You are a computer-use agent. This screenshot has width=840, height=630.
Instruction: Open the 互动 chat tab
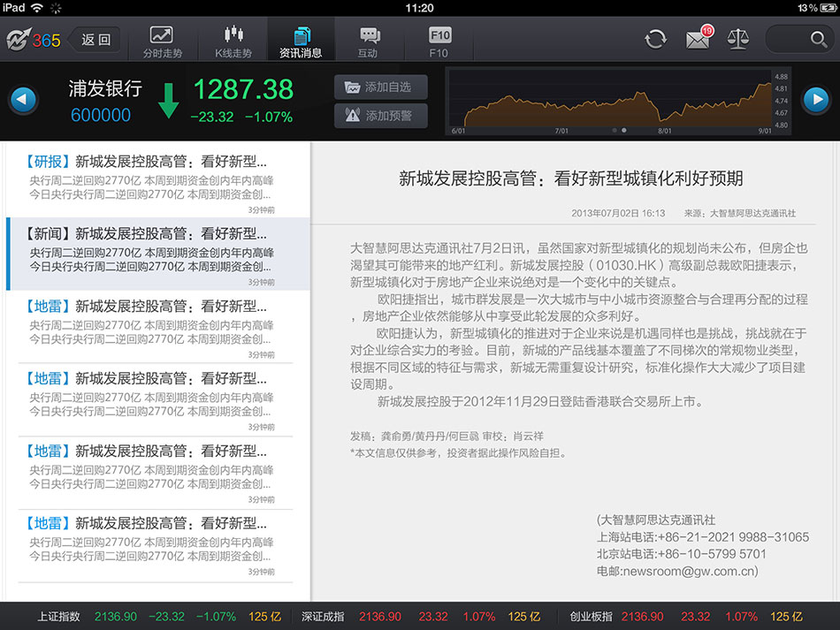pyautogui.click(x=369, y=41)
